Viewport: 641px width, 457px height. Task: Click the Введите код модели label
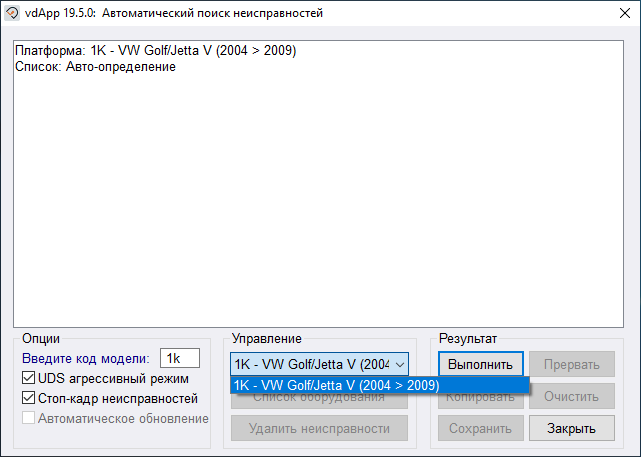coord(85,358)
